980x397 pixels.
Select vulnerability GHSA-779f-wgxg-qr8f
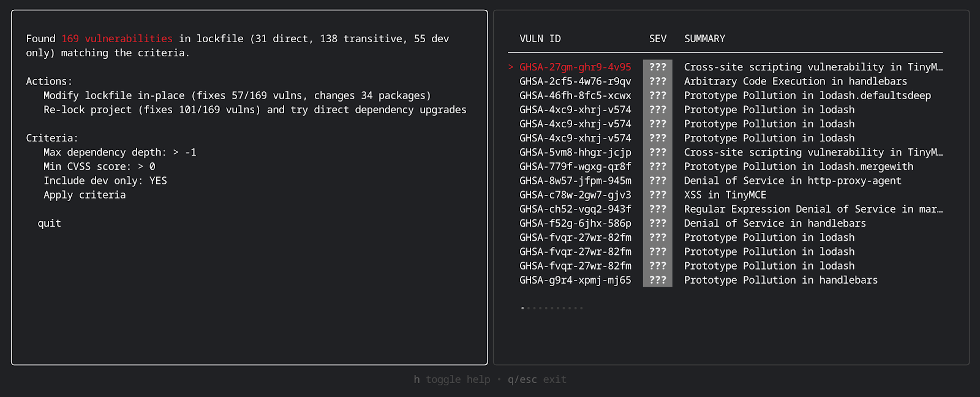[x=575, y=167]
